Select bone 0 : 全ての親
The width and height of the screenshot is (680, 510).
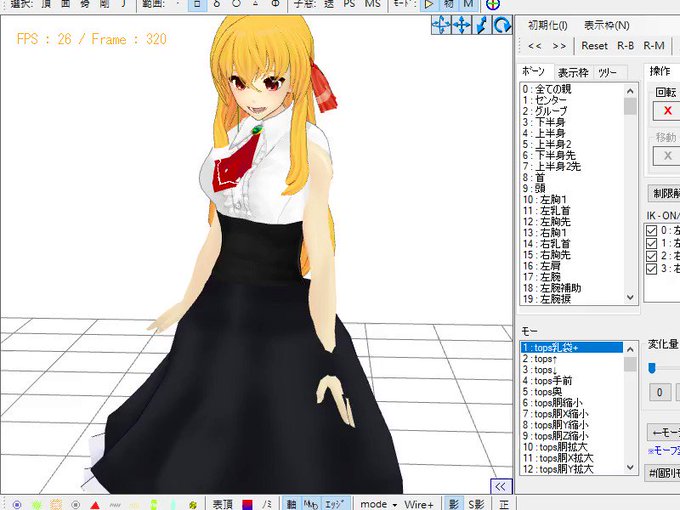click(572, 89)
